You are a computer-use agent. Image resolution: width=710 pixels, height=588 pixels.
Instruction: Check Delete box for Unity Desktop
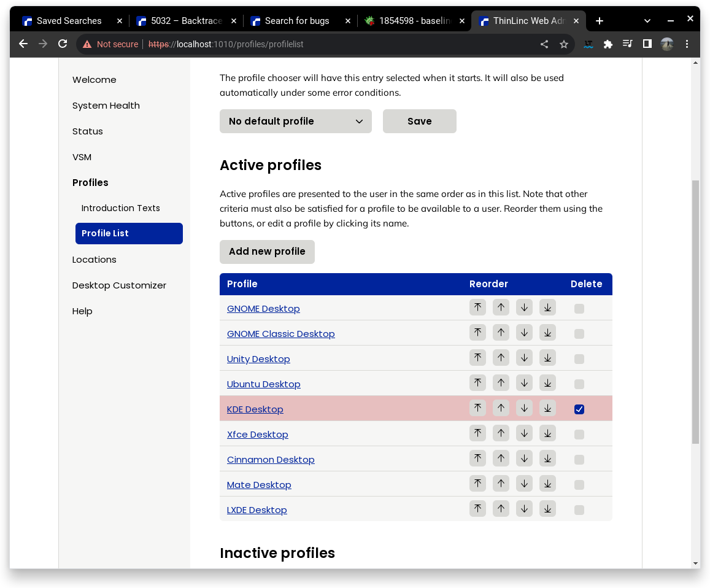click(579, 359)
